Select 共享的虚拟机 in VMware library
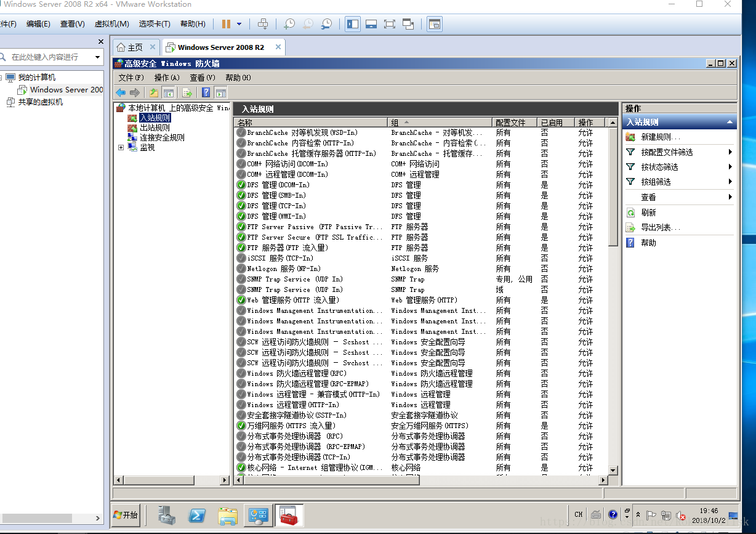Image resolution: width=756 pixels, height=534 pixels. (40, 102)
